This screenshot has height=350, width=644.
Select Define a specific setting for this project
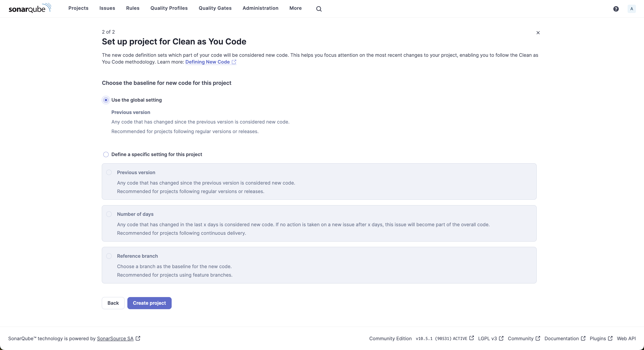pyautogui.click(x=106, y=154)
